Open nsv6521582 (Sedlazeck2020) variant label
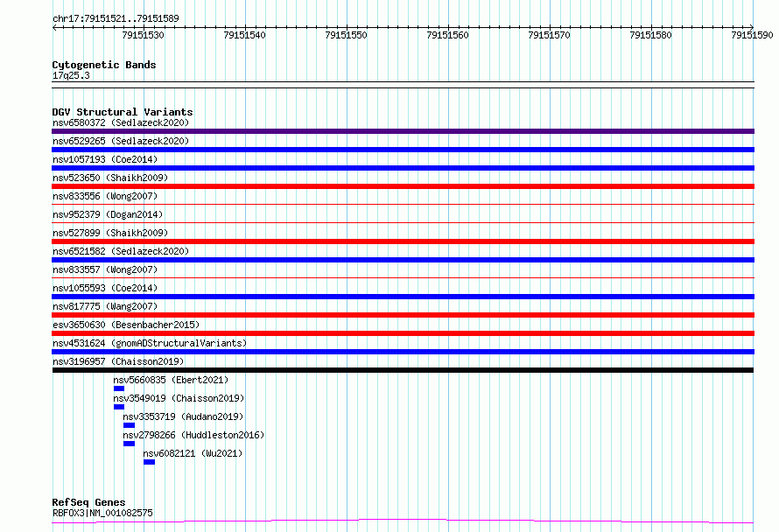Image resolution: width=779 pixels, height=532 pixels. pyautogui.click(x=121, y=251)
